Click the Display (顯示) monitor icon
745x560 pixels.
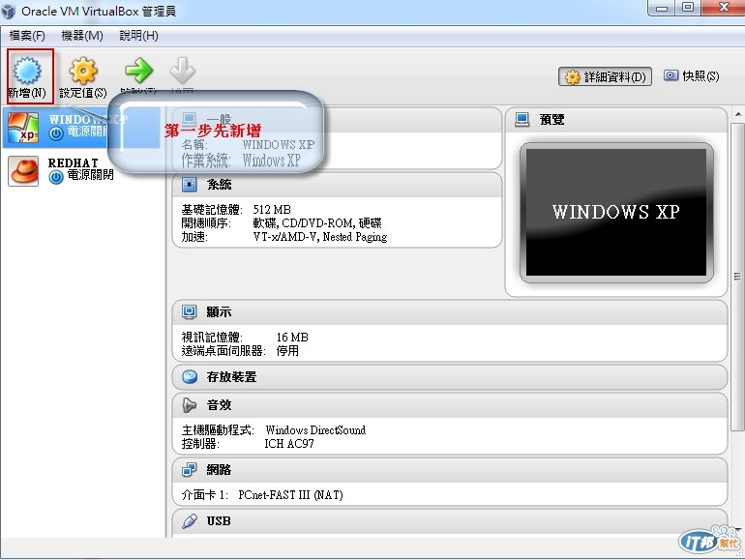point(189,312)
